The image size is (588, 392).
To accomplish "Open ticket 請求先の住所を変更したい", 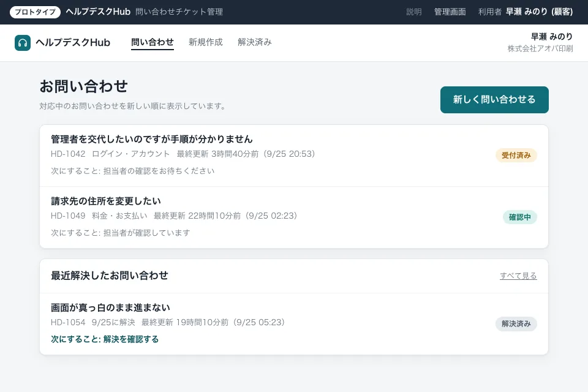I will (294, 217).
